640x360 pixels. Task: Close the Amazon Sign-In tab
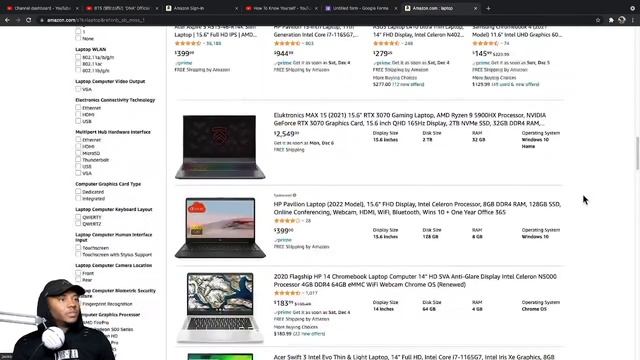pos(236,8)
